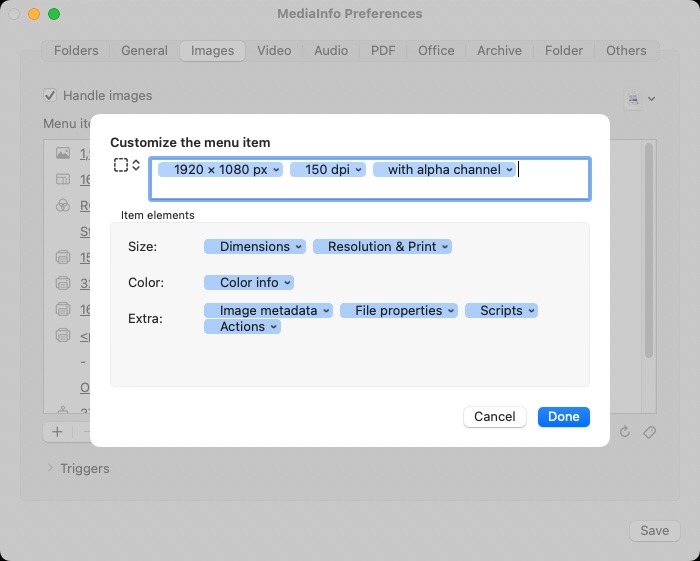Click the Cancel button
The image size is (700, 561).
(x=495, y=417)
